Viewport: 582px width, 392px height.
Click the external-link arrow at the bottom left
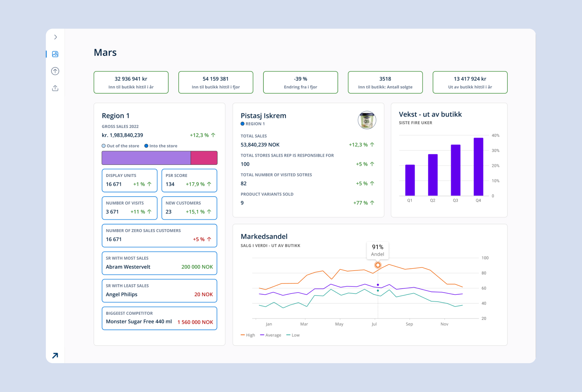[55, 355]
